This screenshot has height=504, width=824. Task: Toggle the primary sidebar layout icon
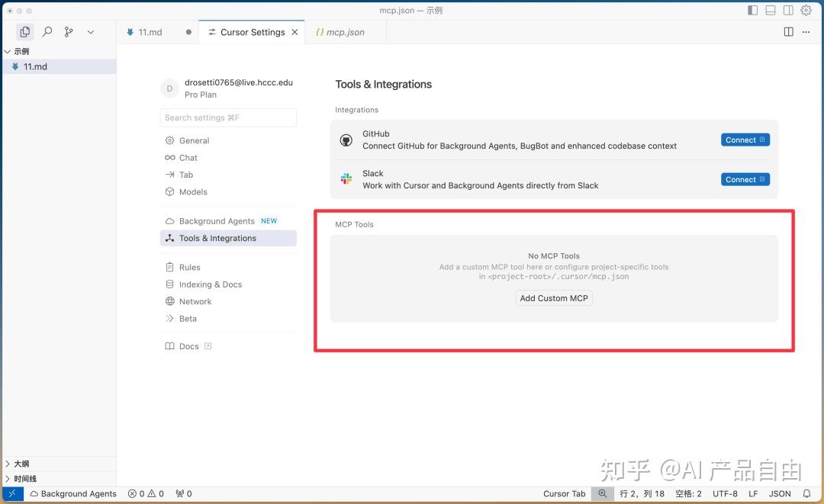click(752, 10)
